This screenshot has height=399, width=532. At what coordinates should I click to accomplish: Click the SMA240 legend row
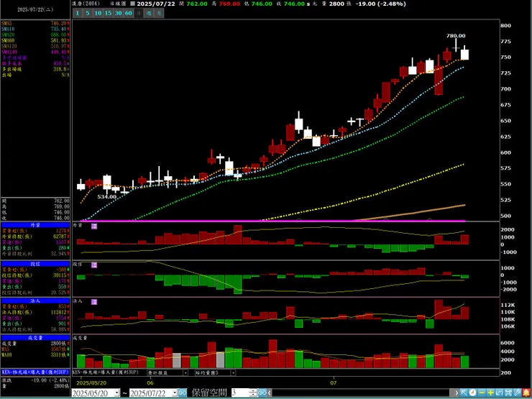35,52
